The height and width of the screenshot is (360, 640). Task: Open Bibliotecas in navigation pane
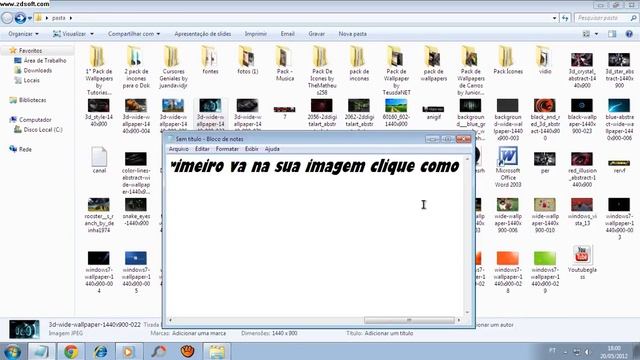pos(32,100)
